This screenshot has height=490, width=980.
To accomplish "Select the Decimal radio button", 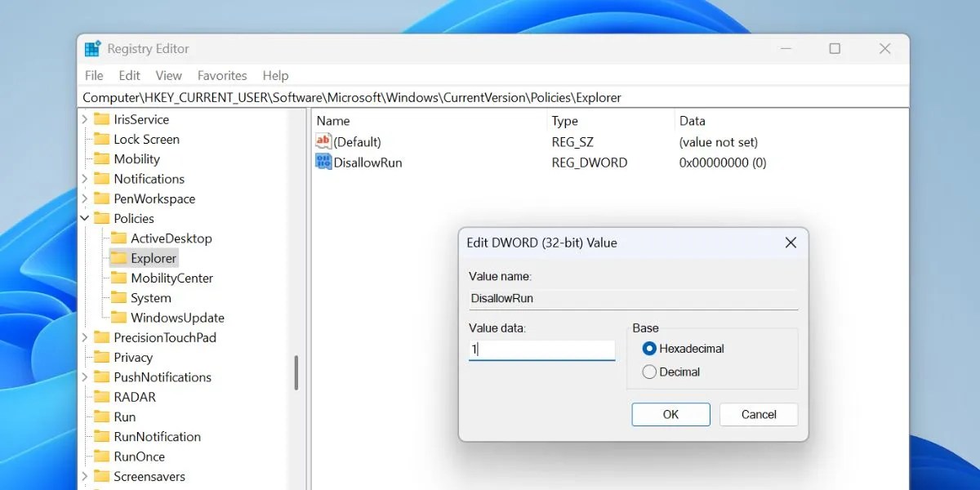I will point(650,372).
